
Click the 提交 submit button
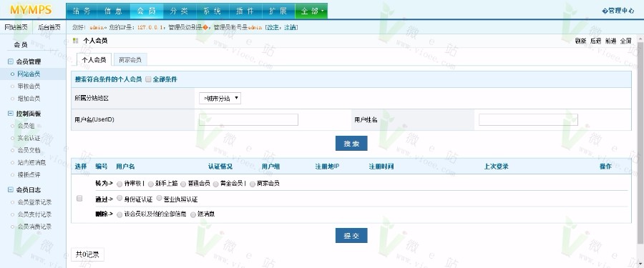(x=351, y=236)
